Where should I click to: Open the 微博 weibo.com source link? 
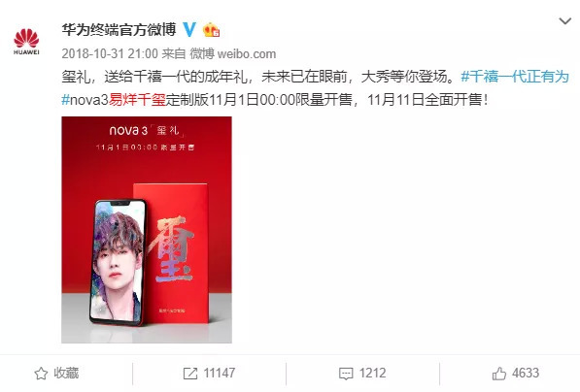point(232,53)
